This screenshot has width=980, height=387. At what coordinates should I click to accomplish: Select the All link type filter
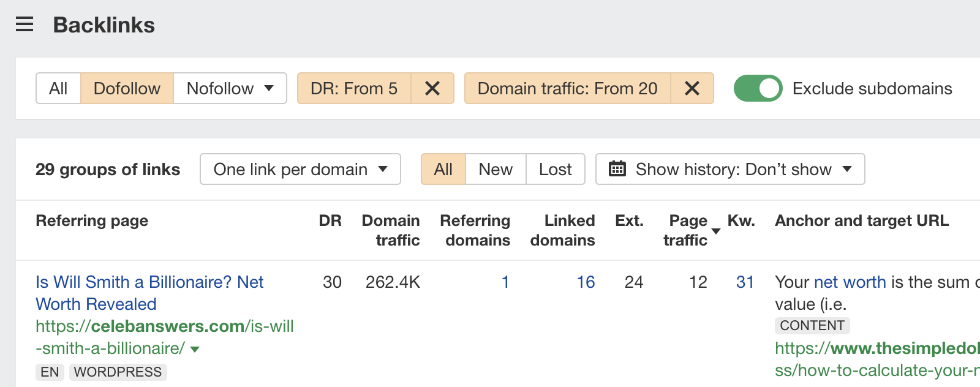coord(58,89)
